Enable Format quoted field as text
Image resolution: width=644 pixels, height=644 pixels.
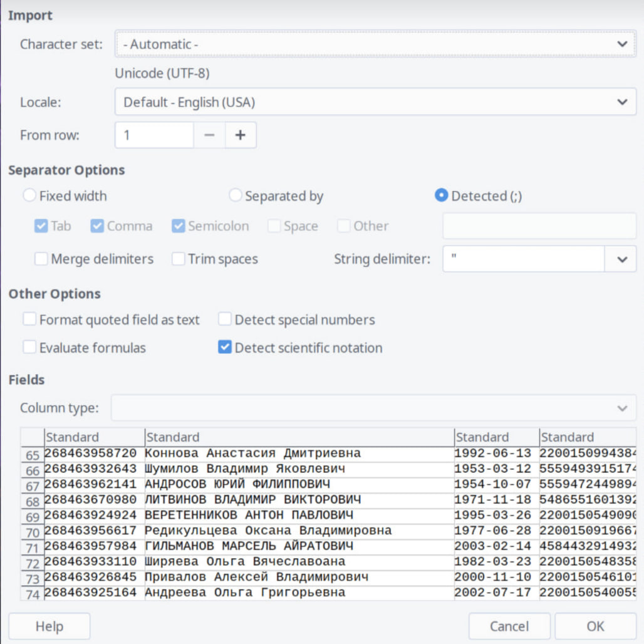[x=29, y=319]
